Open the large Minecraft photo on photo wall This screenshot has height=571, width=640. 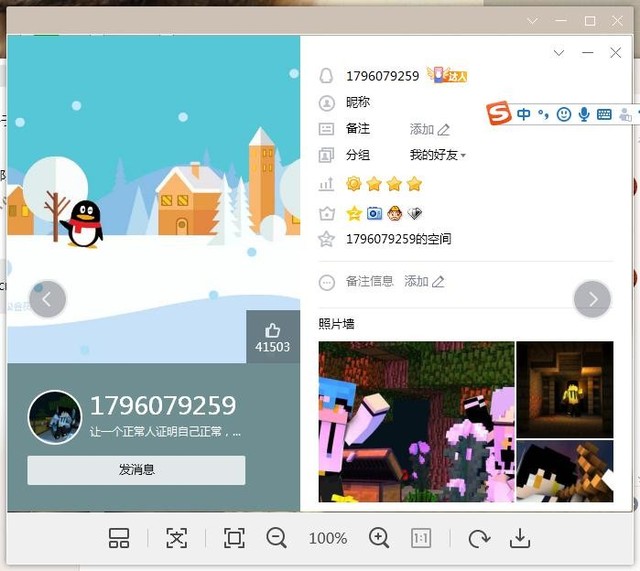(x=416, y=421)
